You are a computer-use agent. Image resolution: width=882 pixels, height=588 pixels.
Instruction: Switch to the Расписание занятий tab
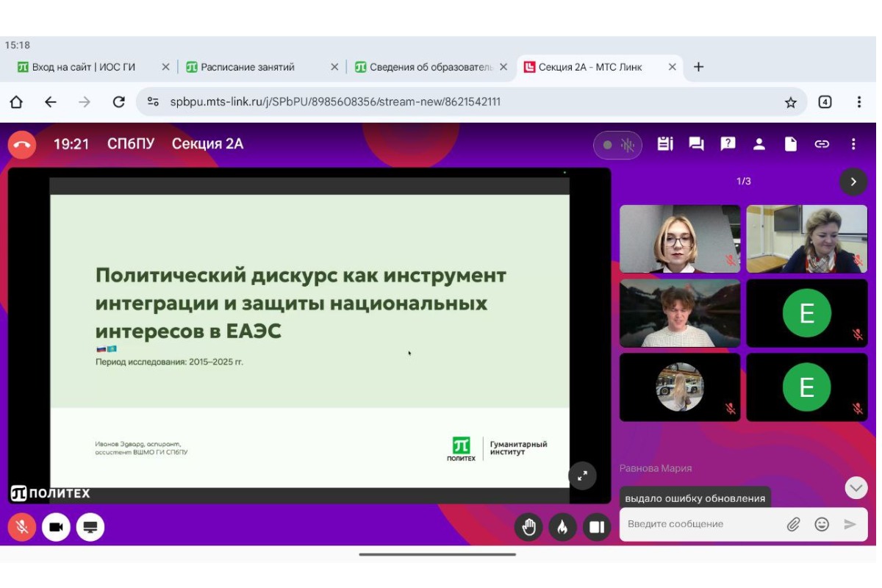click(247, 67)
